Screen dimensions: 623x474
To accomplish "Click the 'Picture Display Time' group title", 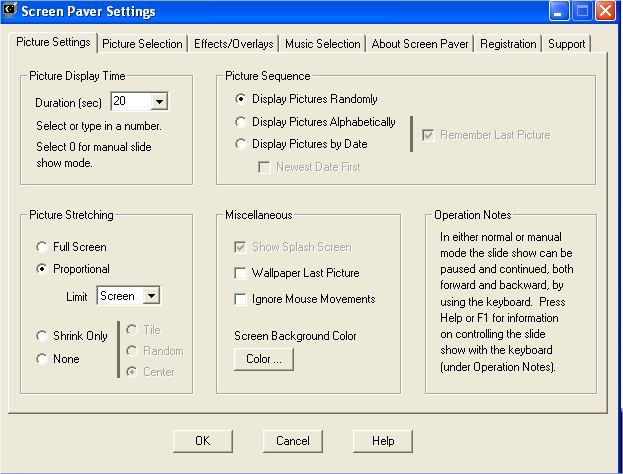I will 77,76.
